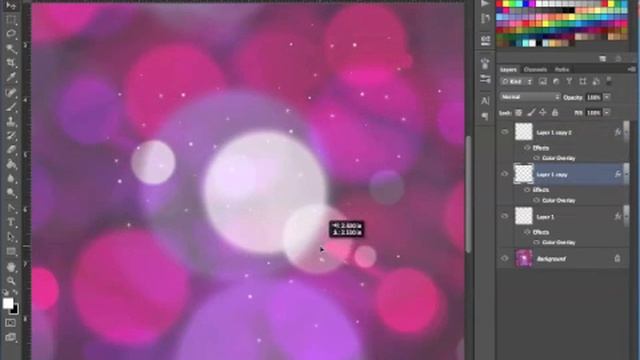
Task: Toggle layer filtering switch on or off
Action: click(x=609, y=80)
